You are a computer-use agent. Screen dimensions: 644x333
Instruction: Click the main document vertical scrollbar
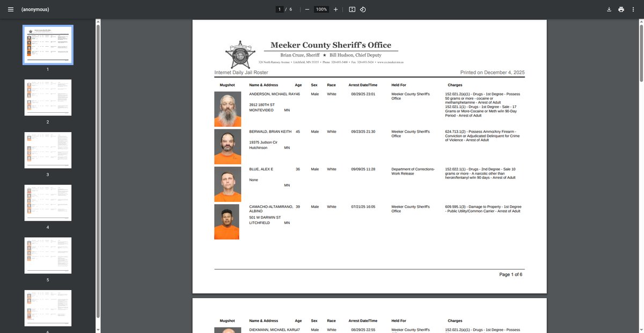coord(641,52)
